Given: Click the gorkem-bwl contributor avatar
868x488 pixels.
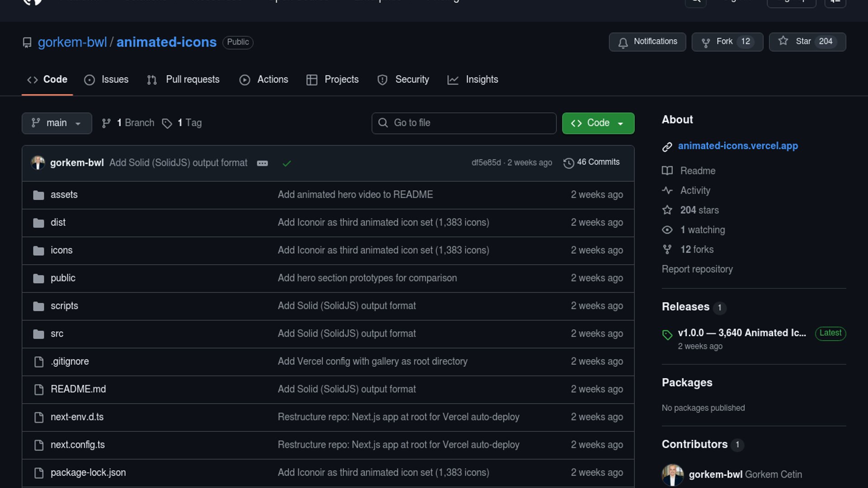Looking at the screenshot, I should [673, 474].
